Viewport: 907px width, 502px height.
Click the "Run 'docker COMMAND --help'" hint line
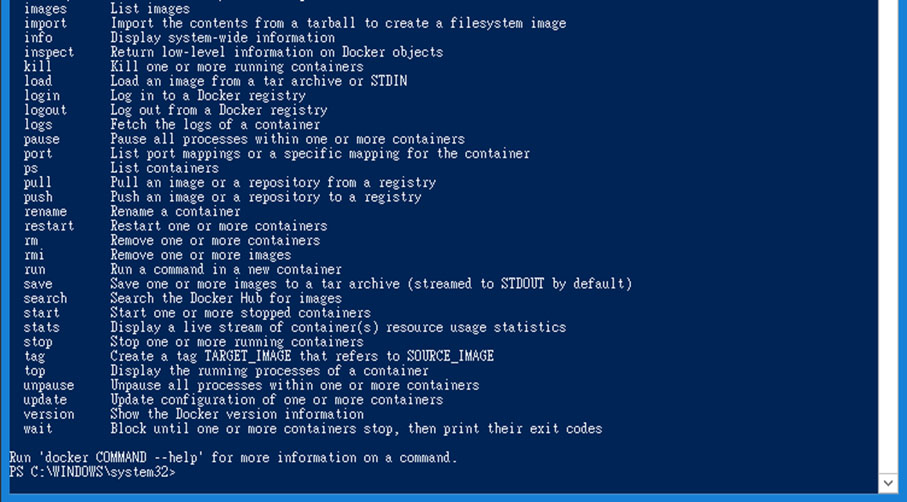pos(233,458)
